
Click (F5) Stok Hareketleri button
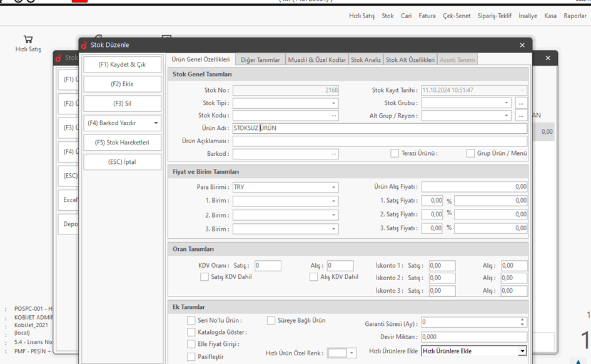(122, 143)
